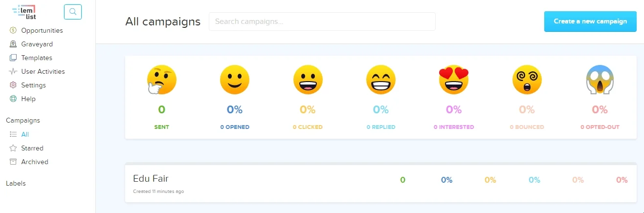Click the thinking emoji above Sent
Image resolution: width=644 pixels, height=213 pixels.
point(162,80)
